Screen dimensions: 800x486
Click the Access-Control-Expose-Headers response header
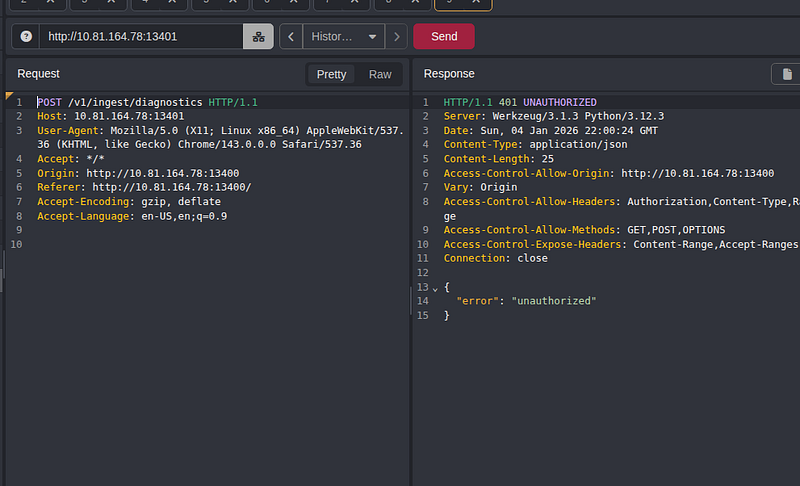click(621, 244)
